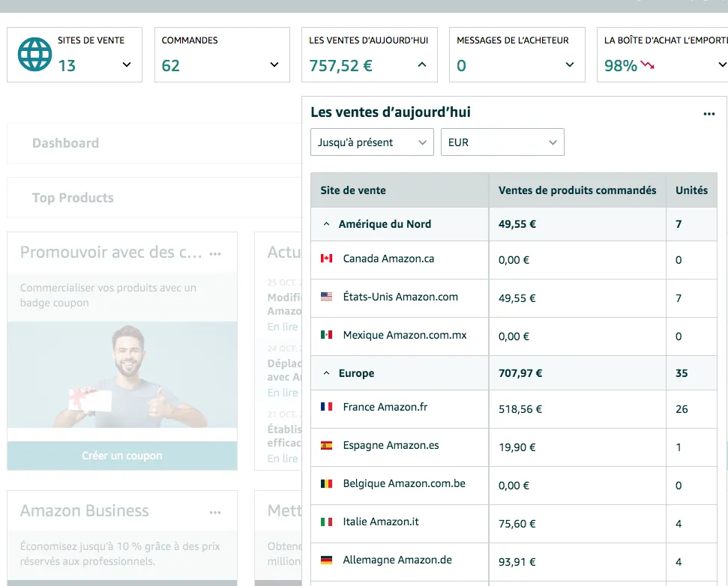Click the 707,97 € Europe total
The height and width of the screenshot is (586, 728).
(520, 373)
